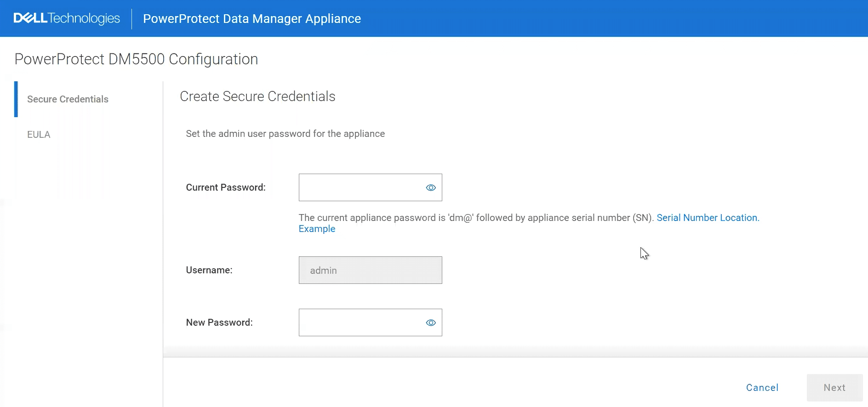
Task: Click the PowerProtect Data Manager Appliance title
Action: [252, 19]
